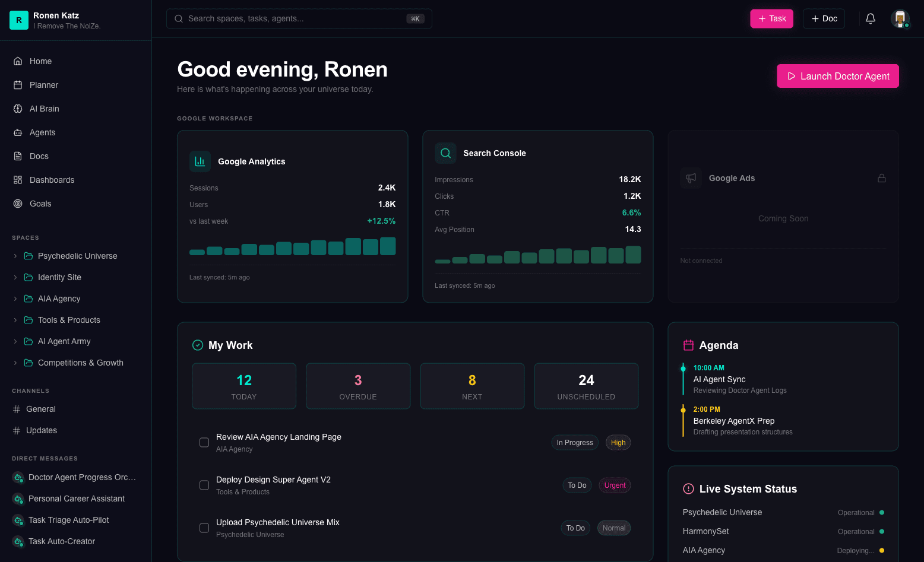The height and width of the screenshot is (562, 924).
Task: Go to Planner in the sidebar
Action: pos(44,85)
